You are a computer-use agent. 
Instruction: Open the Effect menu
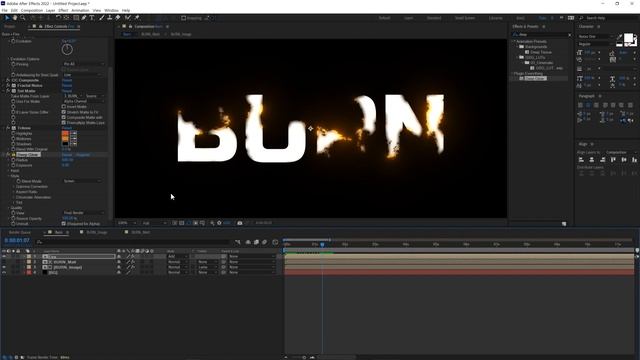pyautogui.click(x=63, y=10)
